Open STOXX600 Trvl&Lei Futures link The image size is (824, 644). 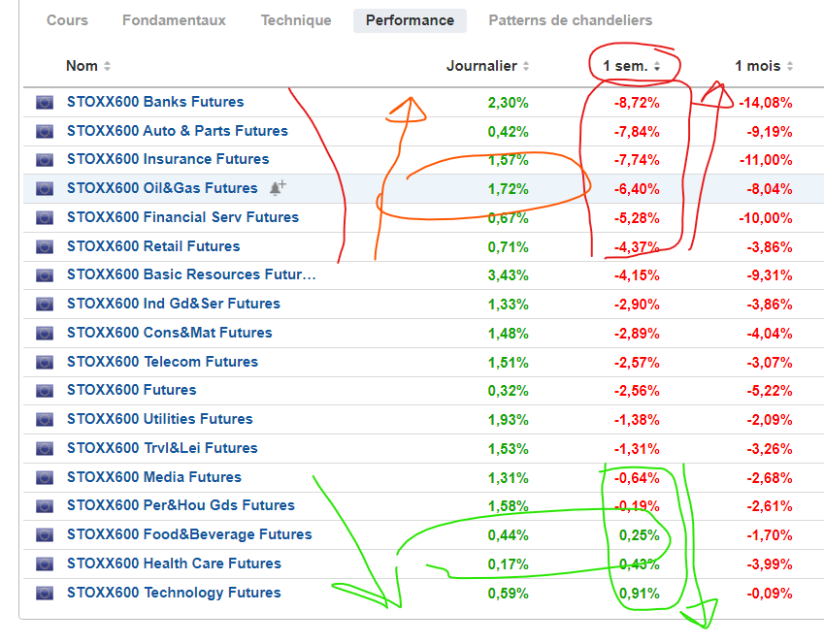[x=162, y=448]
